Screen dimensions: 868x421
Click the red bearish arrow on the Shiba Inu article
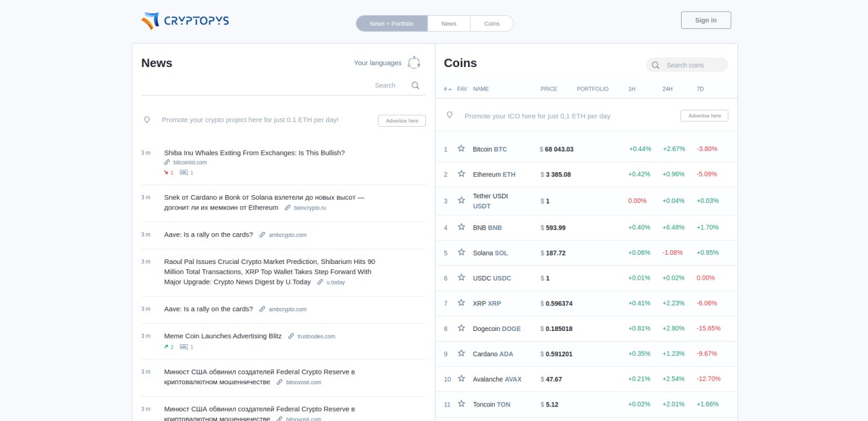[x=167, y=173]
